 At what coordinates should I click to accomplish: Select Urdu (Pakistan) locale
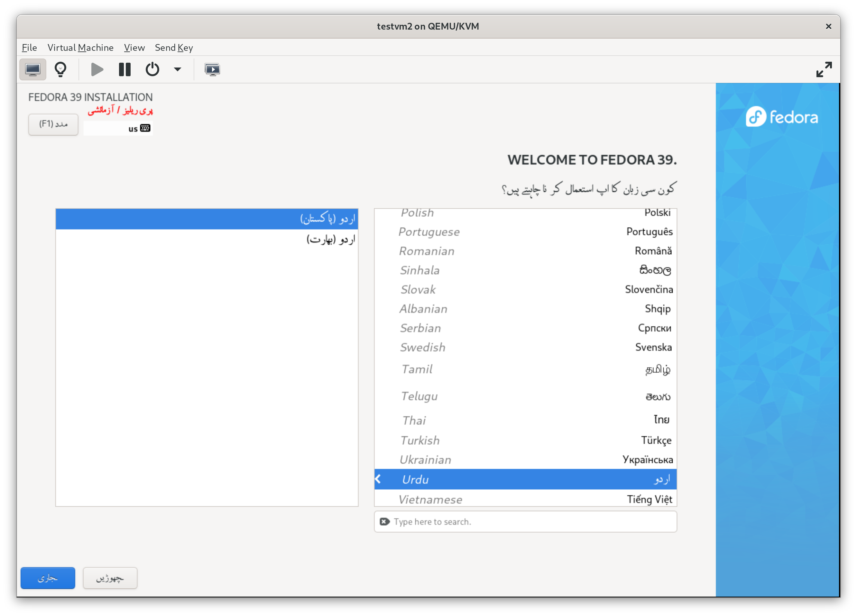(x=207, y=219)
